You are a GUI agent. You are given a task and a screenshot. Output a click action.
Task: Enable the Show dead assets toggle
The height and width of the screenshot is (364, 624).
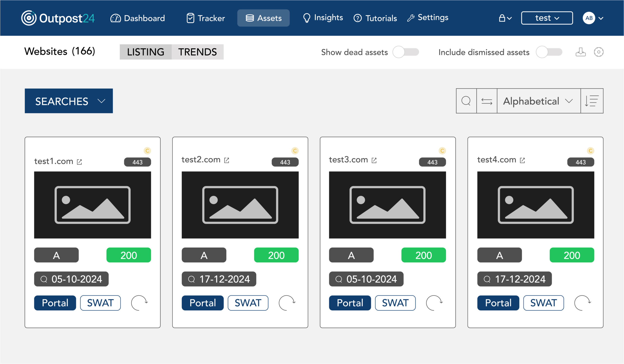pyautogui.click(x=406, y=52)
